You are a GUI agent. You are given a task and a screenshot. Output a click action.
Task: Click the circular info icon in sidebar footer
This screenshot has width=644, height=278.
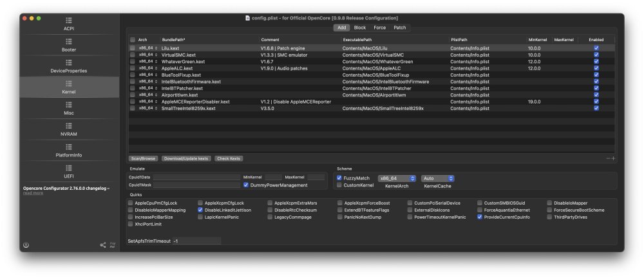click(x=26, y=245)
